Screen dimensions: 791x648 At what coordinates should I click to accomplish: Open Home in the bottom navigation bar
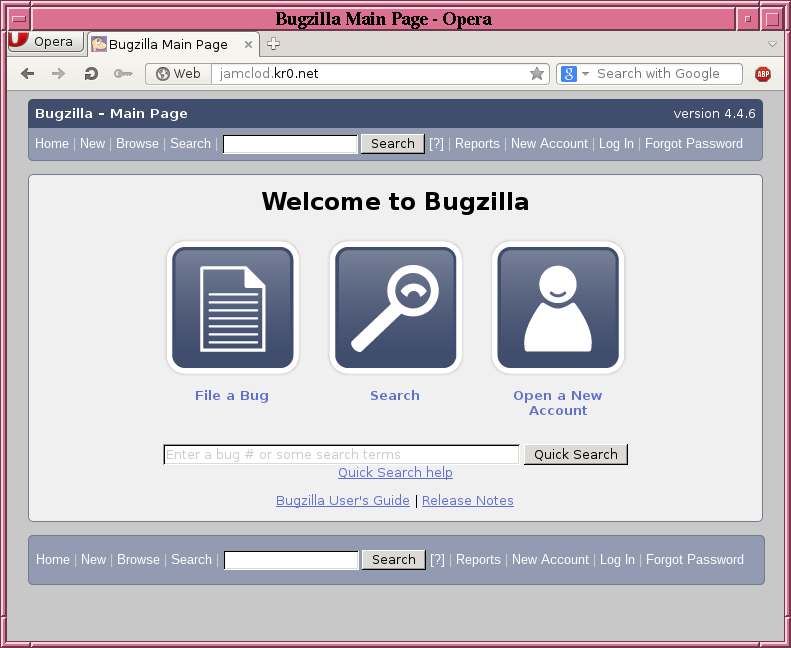[53, 559]
